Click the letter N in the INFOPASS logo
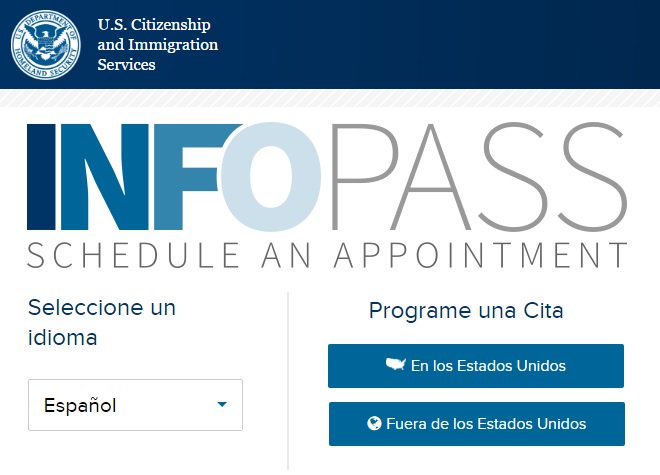Screen dimensions: 660x475 coord(105,177)
